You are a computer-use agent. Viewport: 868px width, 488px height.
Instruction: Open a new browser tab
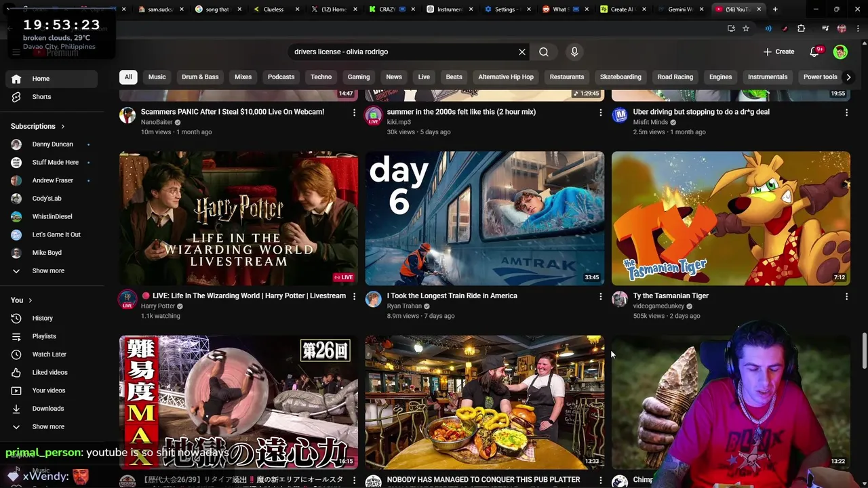point(775,9)
